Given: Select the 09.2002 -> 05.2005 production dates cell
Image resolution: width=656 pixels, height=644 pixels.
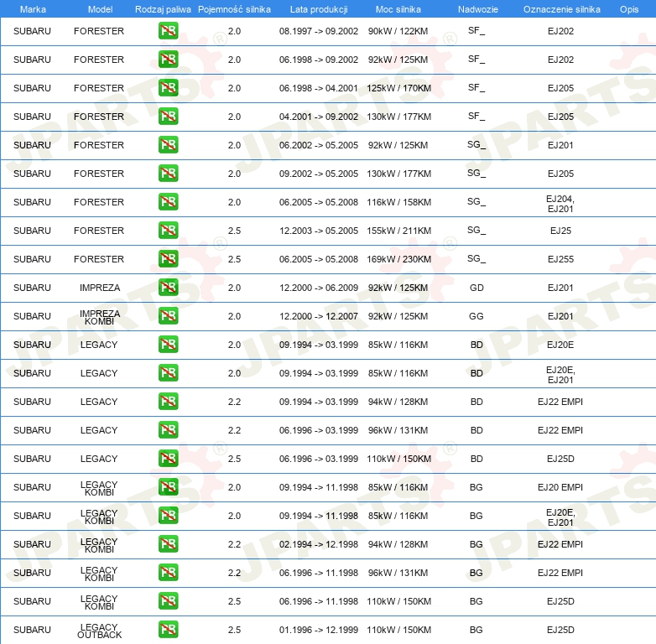Looking at the screenshot, I should (319, 174).
